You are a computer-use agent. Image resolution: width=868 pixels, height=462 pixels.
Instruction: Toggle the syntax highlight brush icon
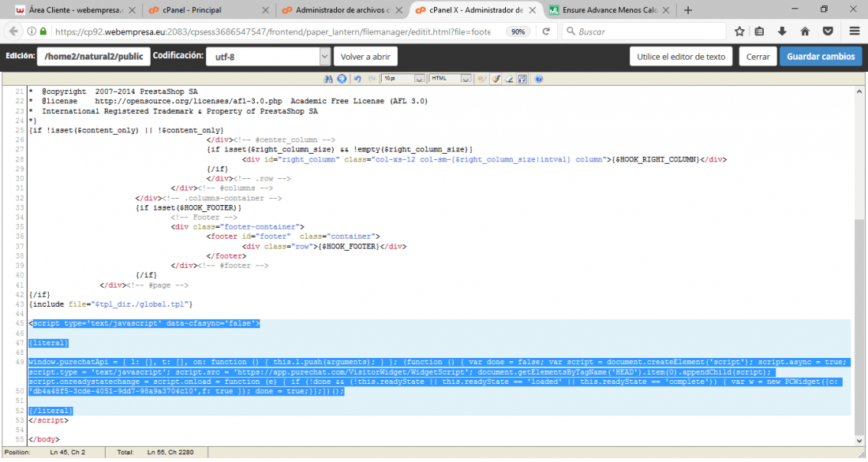pyautogui.click(x=496, y=79)
